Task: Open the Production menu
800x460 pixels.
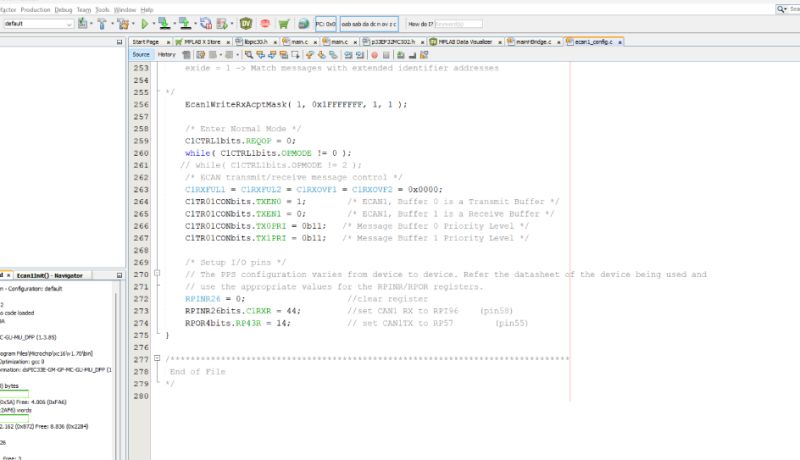Action: 35,10
